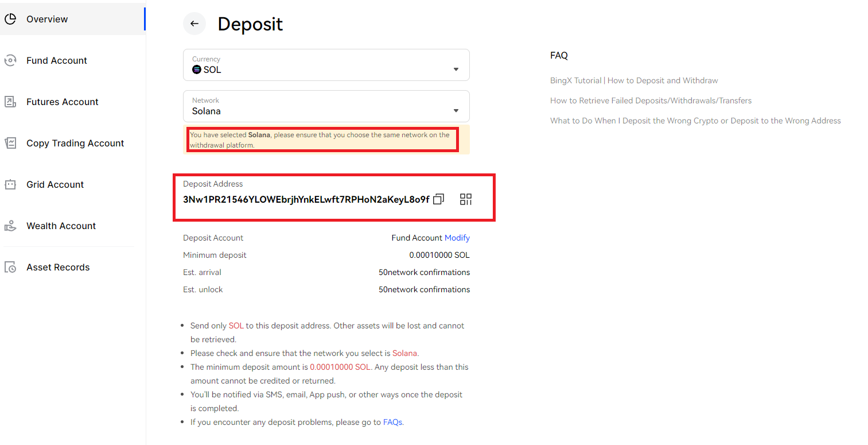Open Copy Trading Account from sidebar
The height and width of the screenshot is (445, 868).
[75, 143]
